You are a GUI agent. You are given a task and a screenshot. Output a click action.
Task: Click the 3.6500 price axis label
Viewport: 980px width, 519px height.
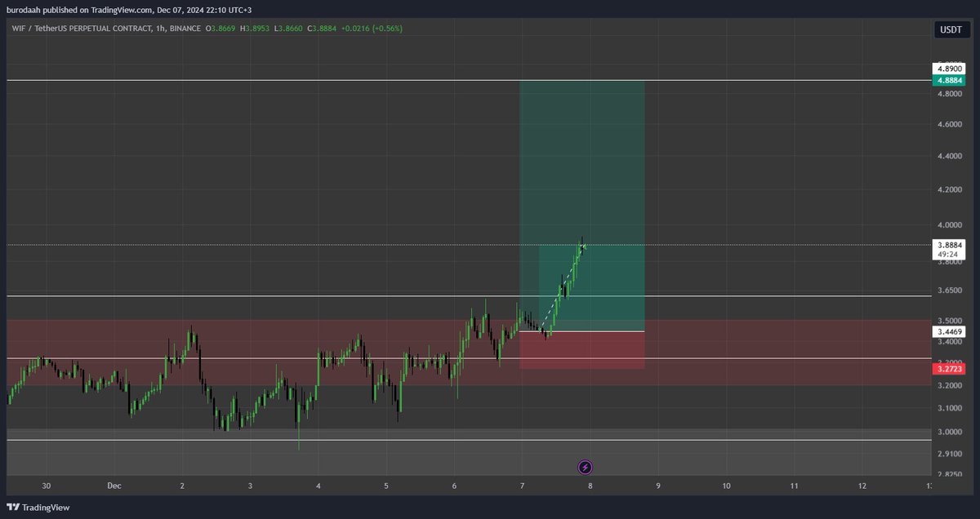pos(949,291)
